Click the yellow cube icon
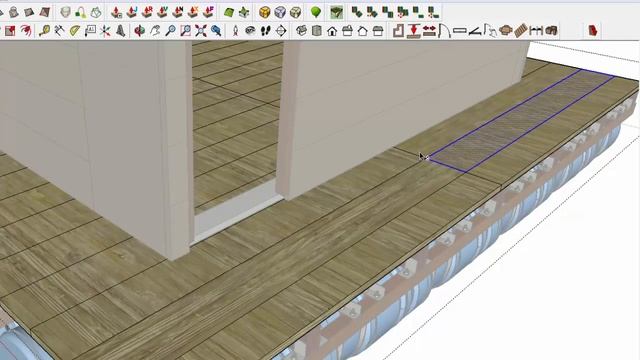 point(264,12)
